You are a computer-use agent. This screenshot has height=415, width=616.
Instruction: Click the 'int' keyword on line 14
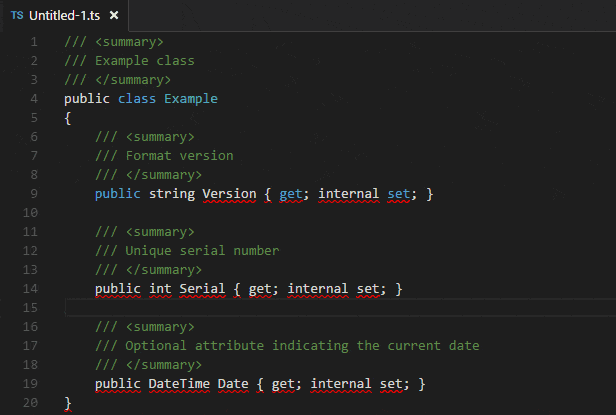pyautogui.click(x=160, y=289)
